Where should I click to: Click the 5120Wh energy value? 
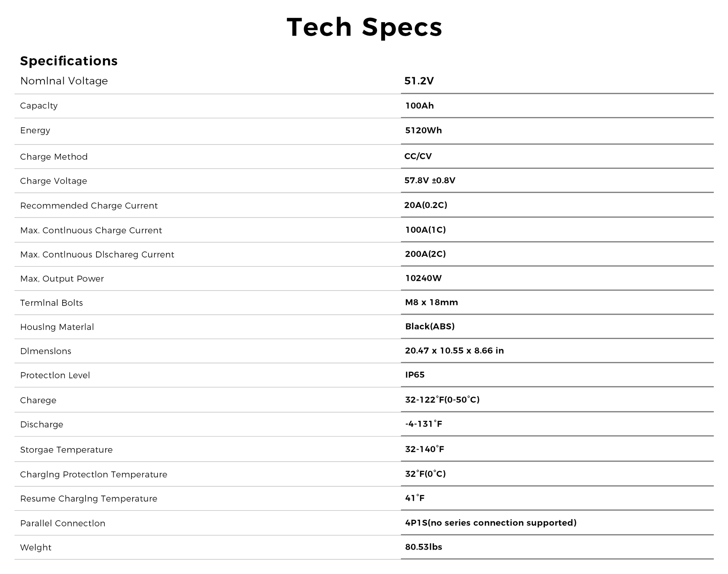click(423, 130)
